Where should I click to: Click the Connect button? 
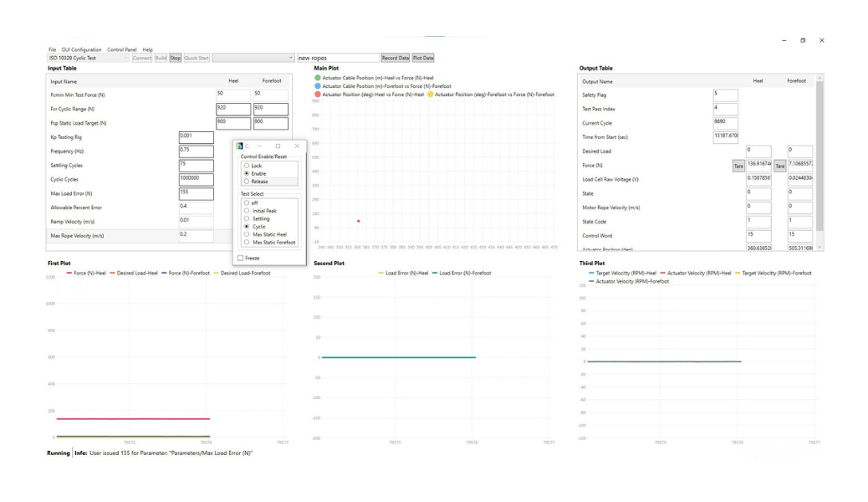point(141,58)
